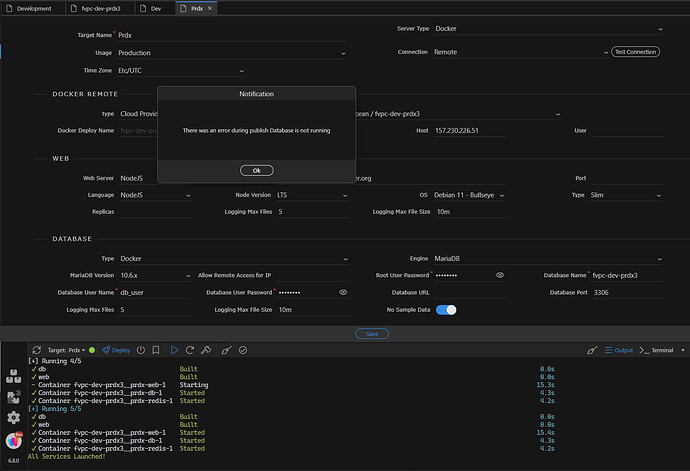
Task: Click the Wappler Pro logo icon
Action: coord(14,440)
